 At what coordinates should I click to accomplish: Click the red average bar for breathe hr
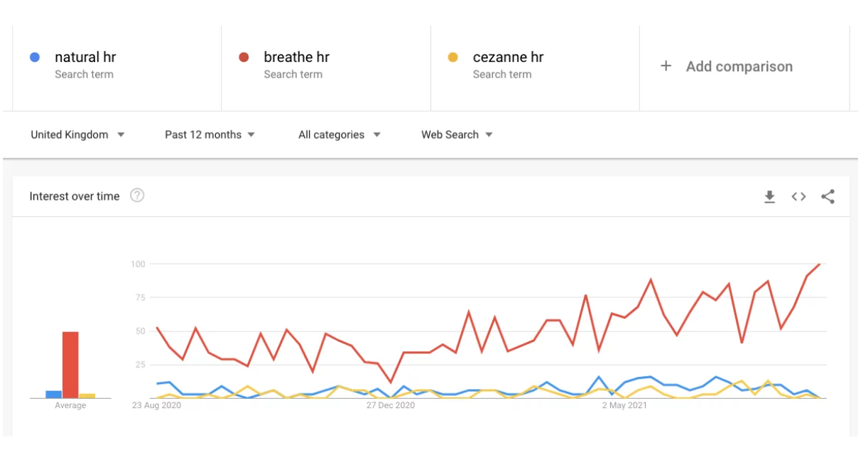[70, 365]
